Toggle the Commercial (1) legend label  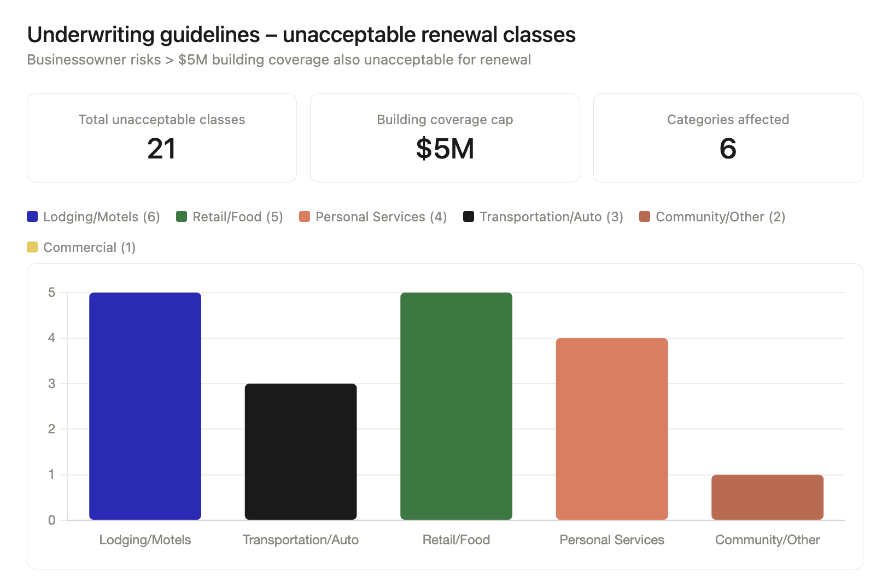pyautogui.click(x=89, y=248)
